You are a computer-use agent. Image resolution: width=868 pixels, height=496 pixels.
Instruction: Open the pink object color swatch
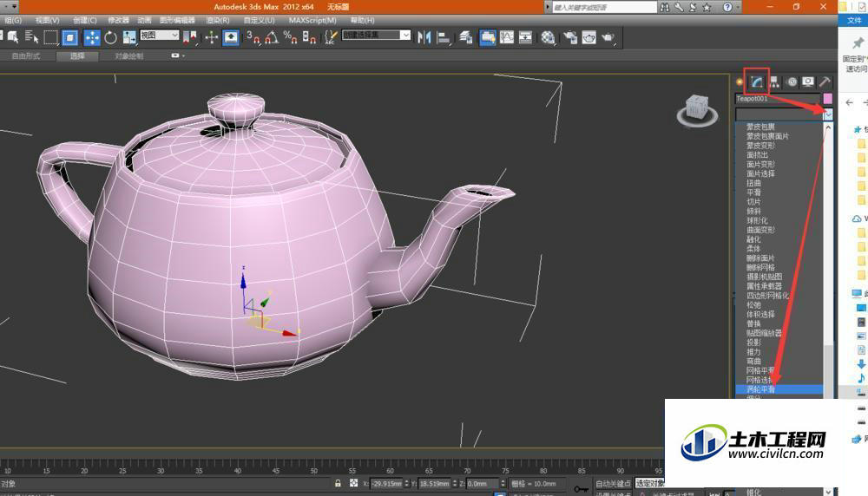tap(827, 99)
